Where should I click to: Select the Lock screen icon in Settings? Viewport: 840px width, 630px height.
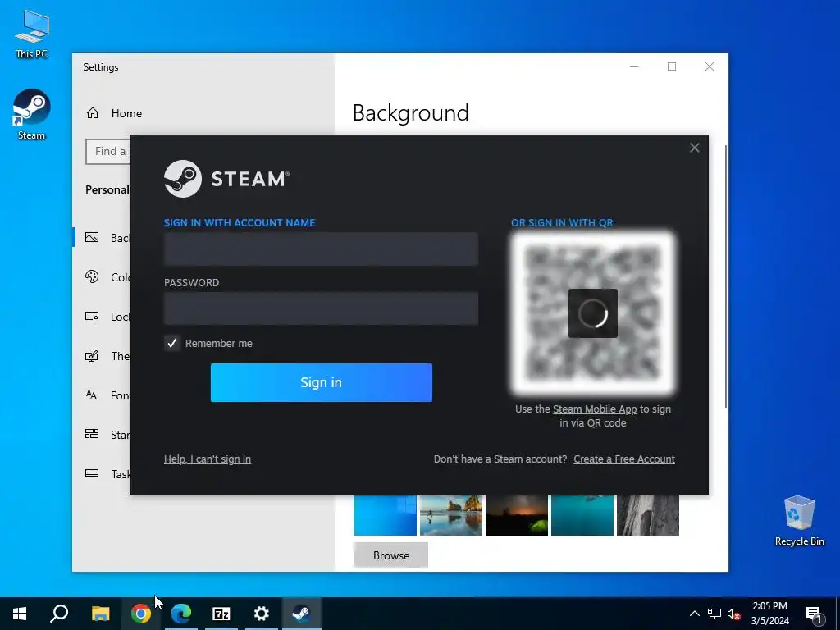click(92, 317)
